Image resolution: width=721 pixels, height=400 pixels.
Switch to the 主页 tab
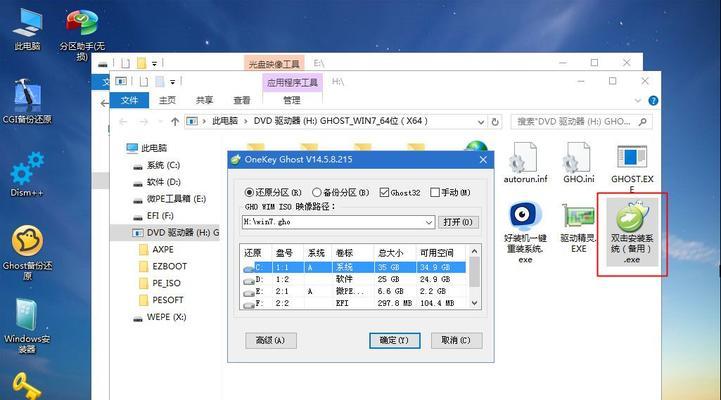[x=167, y=100]
